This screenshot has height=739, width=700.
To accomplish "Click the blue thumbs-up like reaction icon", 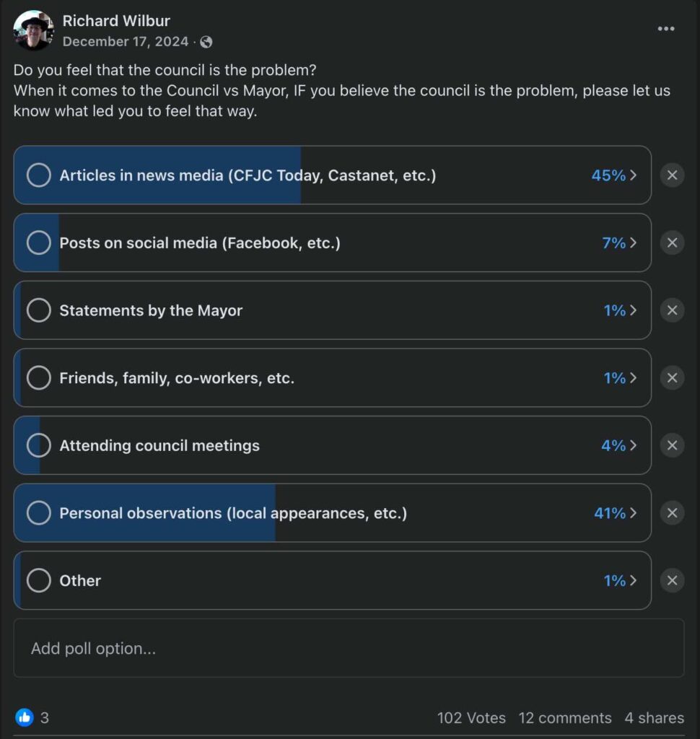I will pos(25,717).
